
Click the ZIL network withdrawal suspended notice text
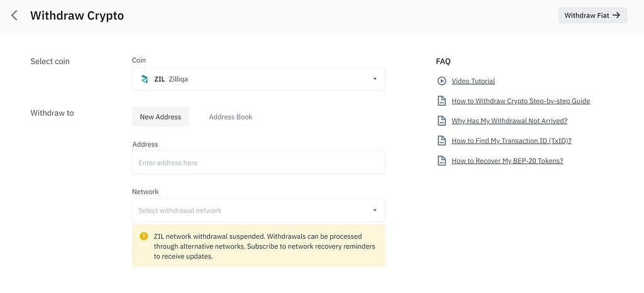point(265,246)
